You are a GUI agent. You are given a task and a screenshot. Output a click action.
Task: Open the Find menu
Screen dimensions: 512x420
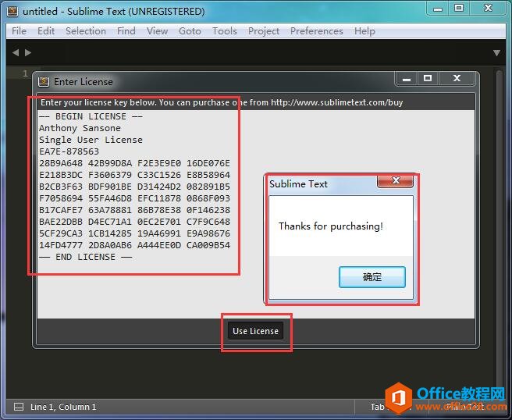coord(126,31)
